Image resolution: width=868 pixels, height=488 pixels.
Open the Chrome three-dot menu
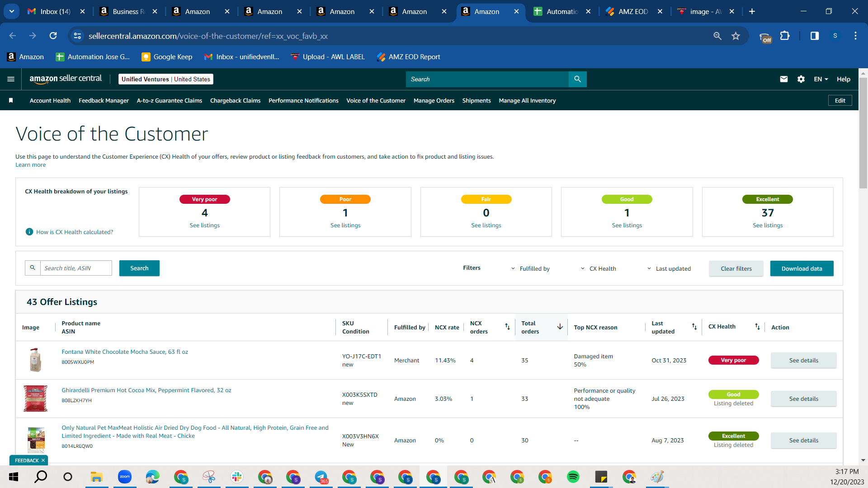pos(855,36)
